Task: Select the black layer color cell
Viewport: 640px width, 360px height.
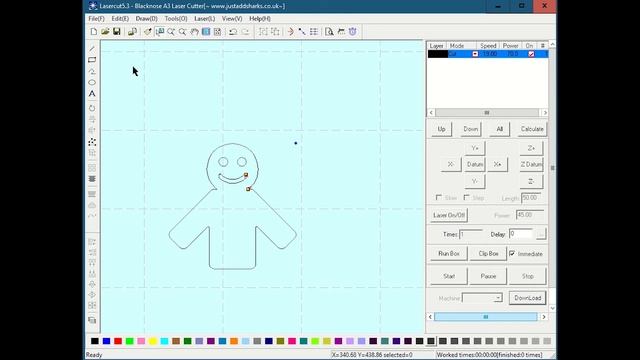Action: pos(438,54)
